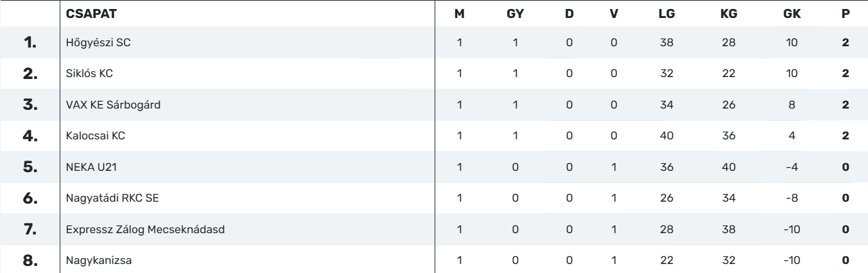Click Kalocsai KC's 40 goals scored cell
This screenshot has height=273, width=868.
[x=665, y=136]
